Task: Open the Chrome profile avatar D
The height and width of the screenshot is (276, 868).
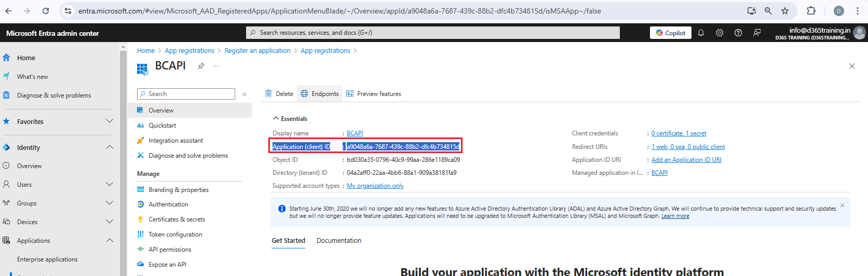Action: [x=839, y=11]
